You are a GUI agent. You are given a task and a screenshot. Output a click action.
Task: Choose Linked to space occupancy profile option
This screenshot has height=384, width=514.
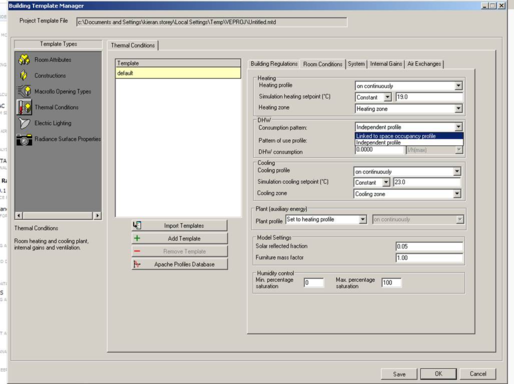point(409,136)
